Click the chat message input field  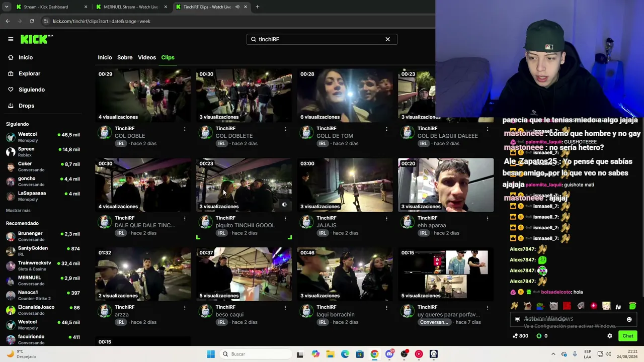pyautogui.click(x=573, y=319)
